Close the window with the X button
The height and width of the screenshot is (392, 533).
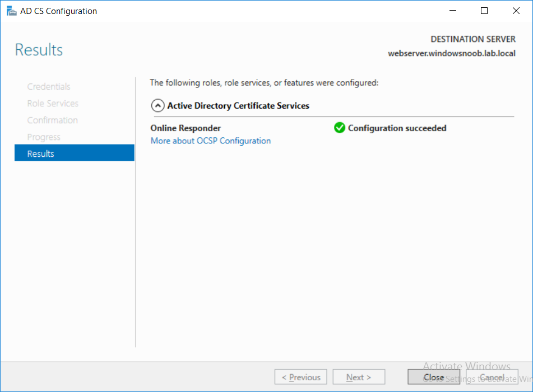point(516,11)
